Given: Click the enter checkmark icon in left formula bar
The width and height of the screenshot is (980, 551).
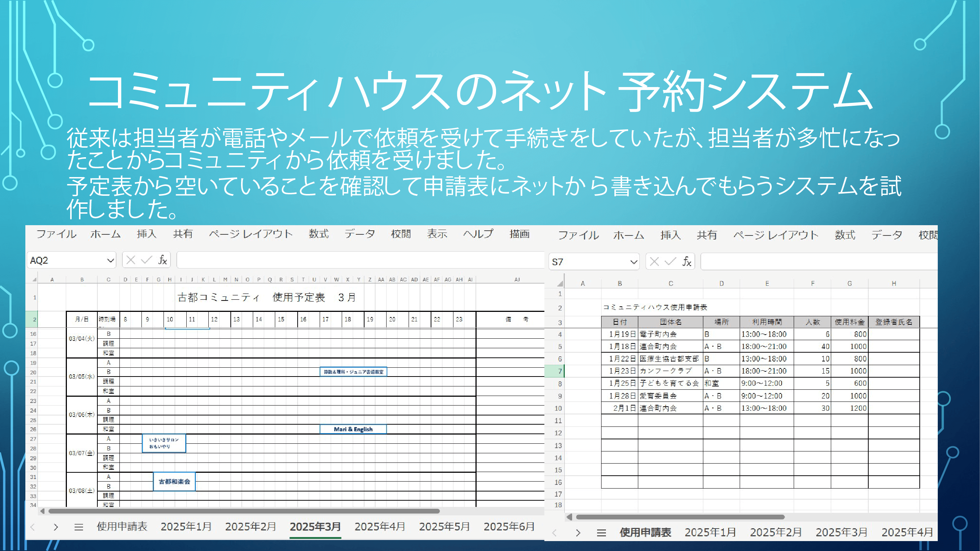Looking at the screenshot, I should coord(147,260).
